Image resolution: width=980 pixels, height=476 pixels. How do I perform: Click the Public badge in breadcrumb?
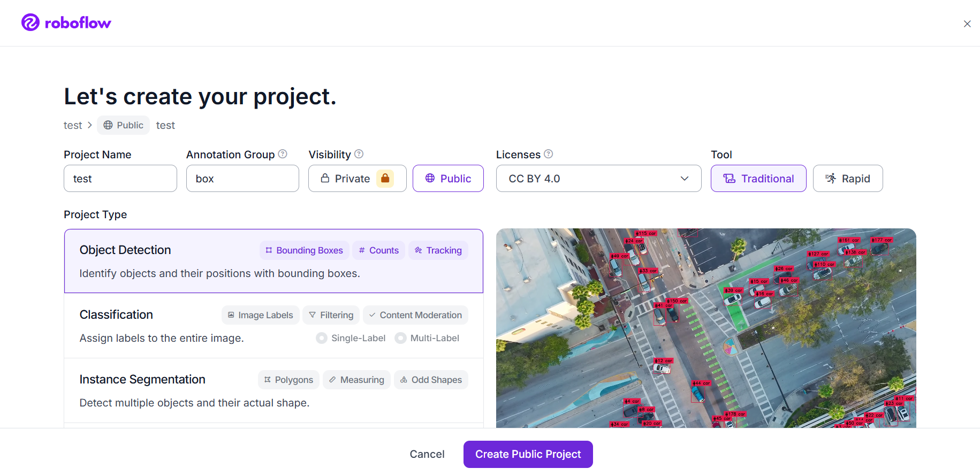pos(123,125)
